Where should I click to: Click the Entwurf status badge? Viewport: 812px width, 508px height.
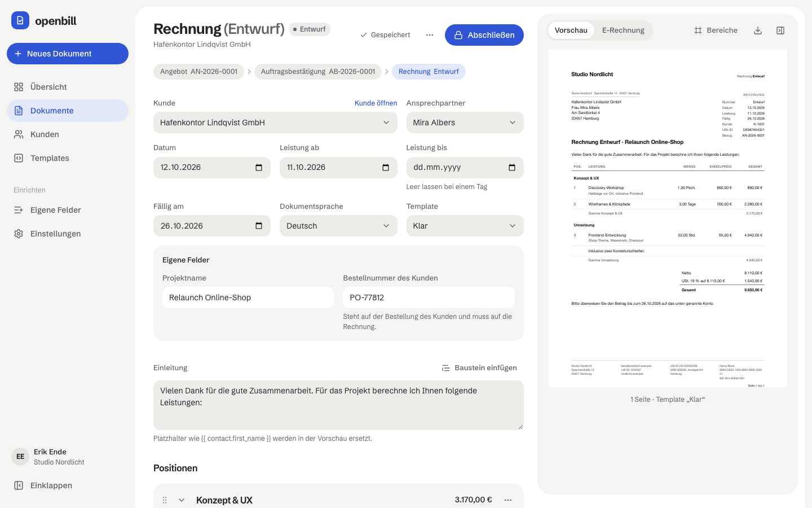pos(310,29)
